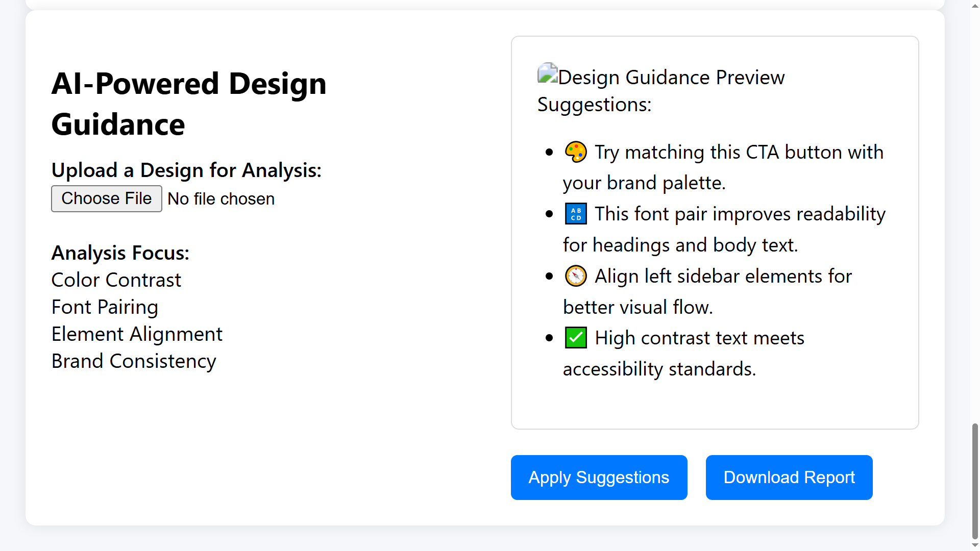This screenshot has width=980, height=551.
Task: Click the Element Alignment focus item
Action: 137,334
